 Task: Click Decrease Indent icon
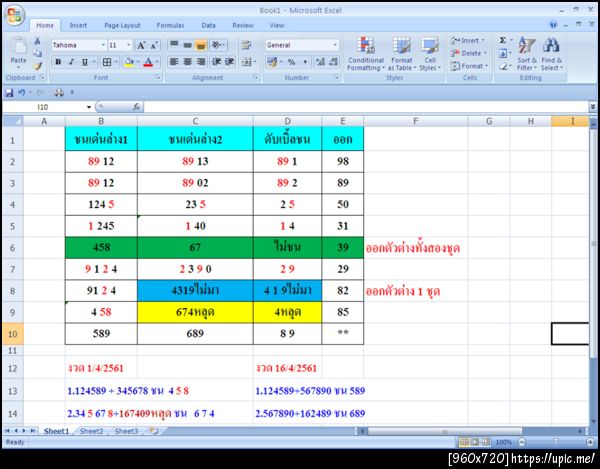point(217,62)
